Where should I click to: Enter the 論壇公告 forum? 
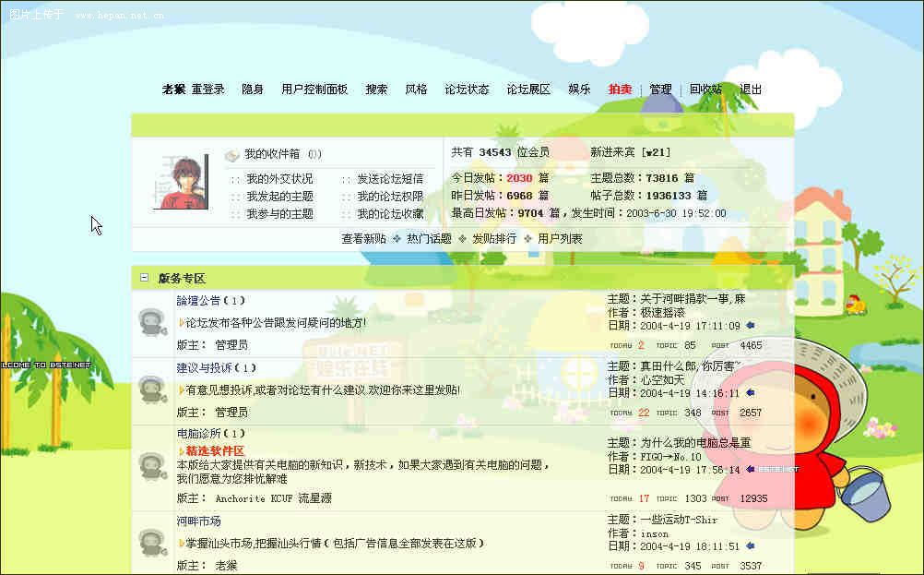click(198, 300)
